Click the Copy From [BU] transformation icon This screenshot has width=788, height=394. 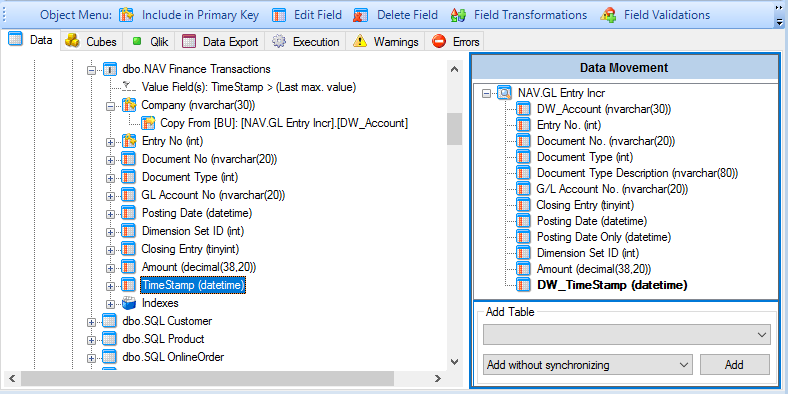pos(148,123)
